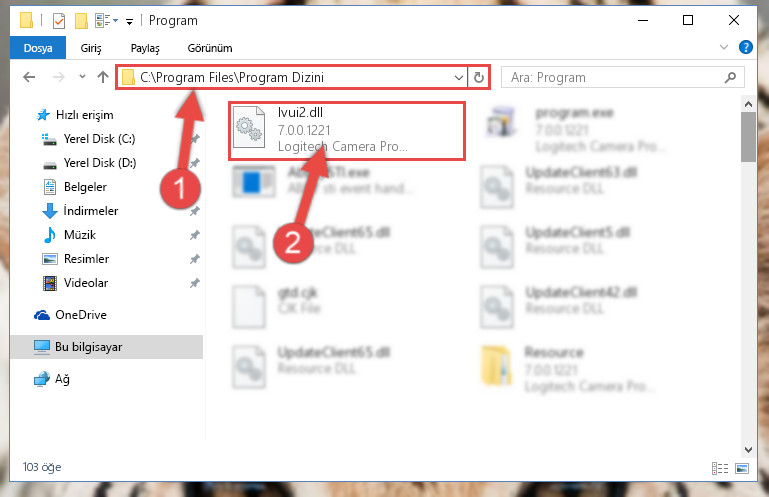
Task: Switch to large icons view
Action: [742, 469]
